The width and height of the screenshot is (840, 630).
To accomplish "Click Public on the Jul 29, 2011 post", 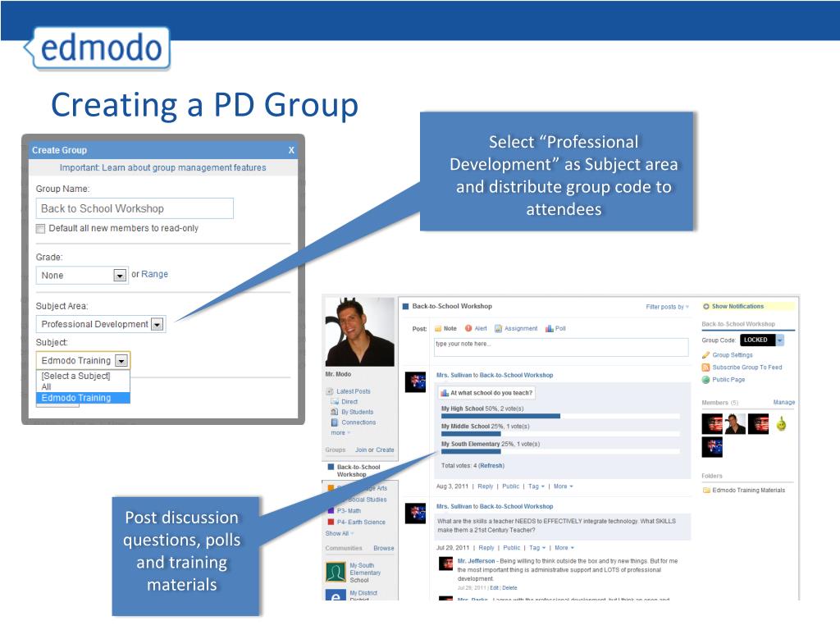I will (x=512, y=547).
